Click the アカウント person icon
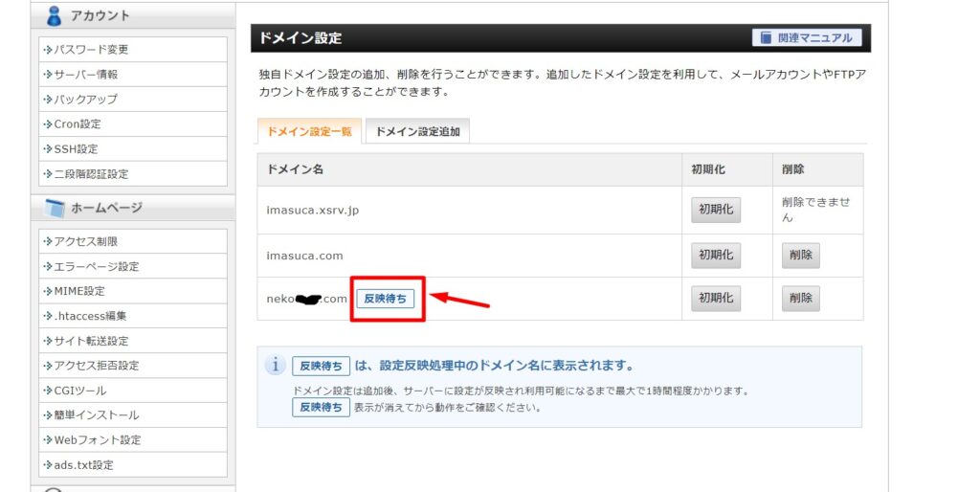 55,15
